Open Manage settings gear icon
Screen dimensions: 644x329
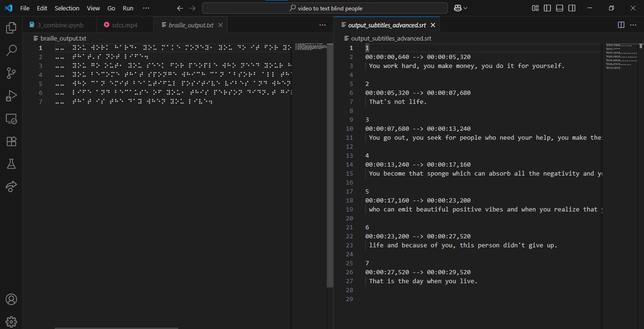click(x=11, y=321)
